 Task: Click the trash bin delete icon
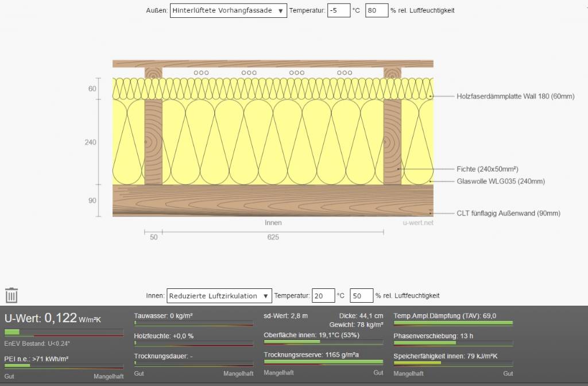coord(11,295)
